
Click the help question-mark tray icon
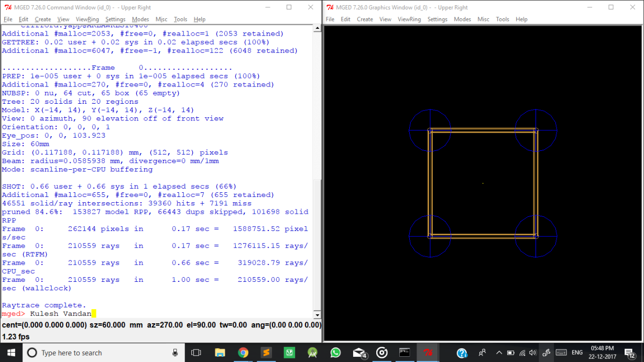coord(462,353)
